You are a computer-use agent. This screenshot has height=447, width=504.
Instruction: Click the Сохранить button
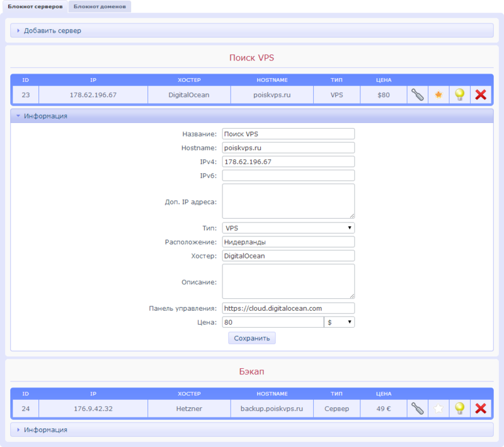pyautogui.click(x=251, y=339)
